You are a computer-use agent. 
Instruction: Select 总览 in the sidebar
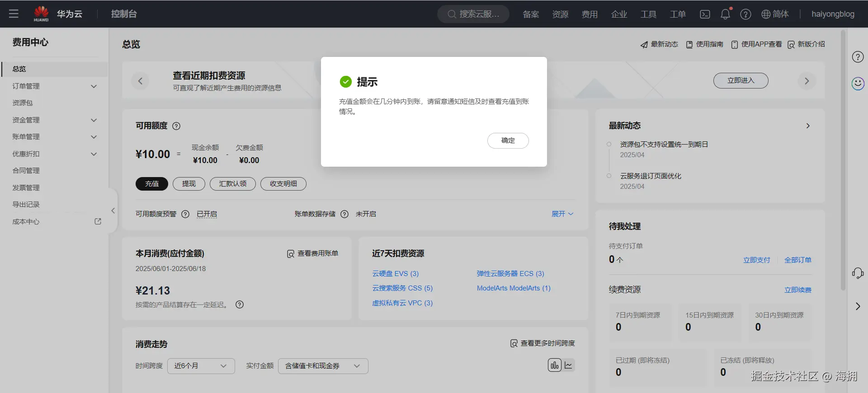click(x=54, y=69)
